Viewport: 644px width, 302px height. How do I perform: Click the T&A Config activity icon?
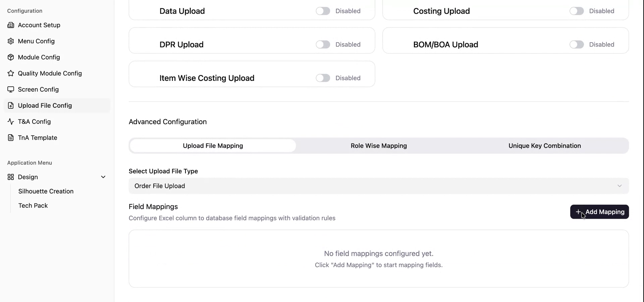coord(11,122)
